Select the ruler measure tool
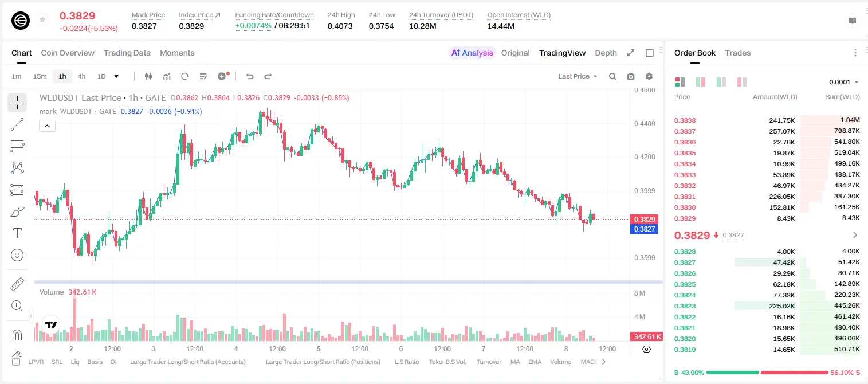Image resolution: width=868 pixels, height=384 pixels. pyautogui.click(x=17, y=284)
